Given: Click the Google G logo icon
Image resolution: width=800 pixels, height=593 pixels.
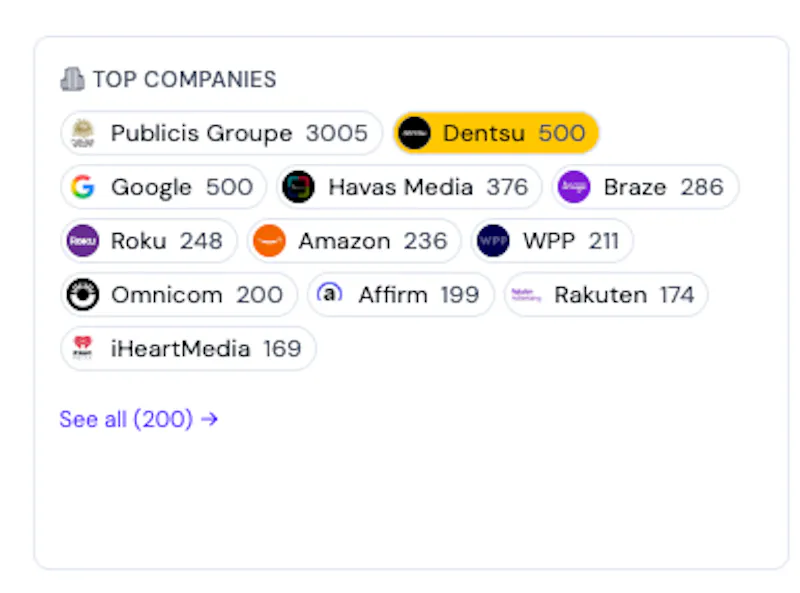Looking at the screenshot, I should 83,187.
